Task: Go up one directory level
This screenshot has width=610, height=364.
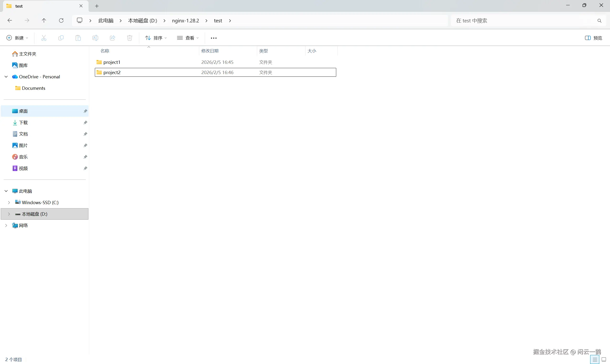Action: tap(44, 20)
